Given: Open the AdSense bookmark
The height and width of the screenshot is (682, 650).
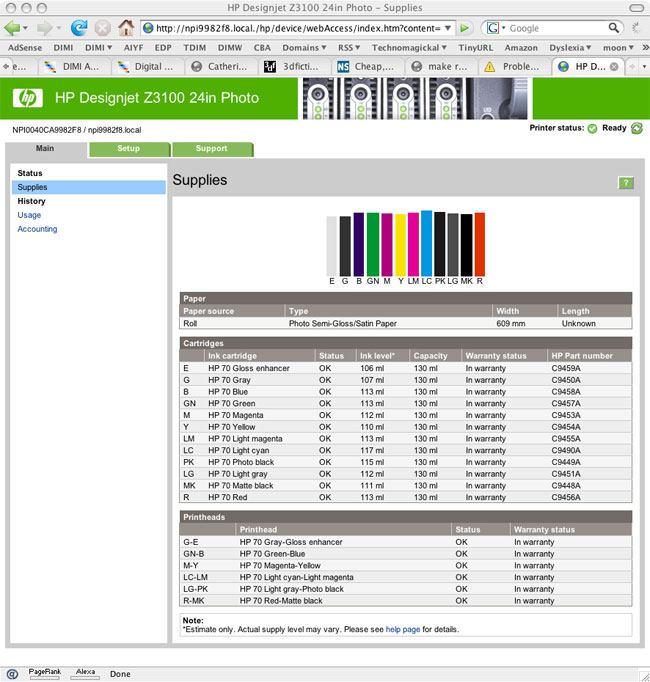Looking at the screenshot, I should 25,47.
